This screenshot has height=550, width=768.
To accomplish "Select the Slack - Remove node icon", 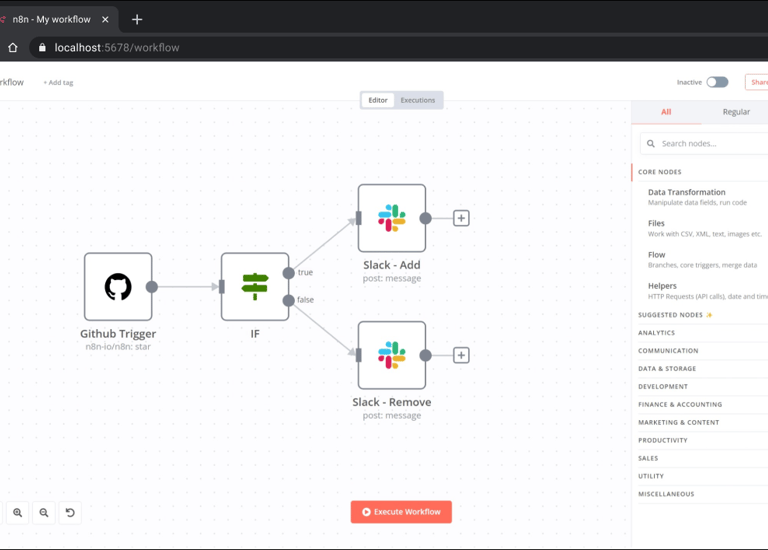I will click(392, 355).
